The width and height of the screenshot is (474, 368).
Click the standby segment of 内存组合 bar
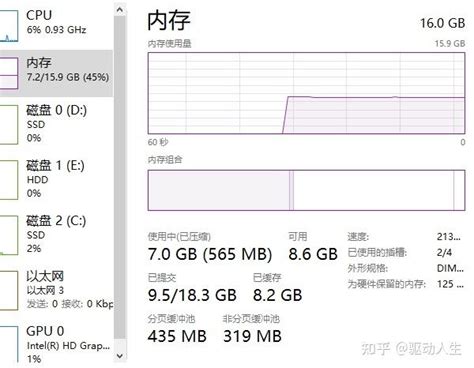374,190
